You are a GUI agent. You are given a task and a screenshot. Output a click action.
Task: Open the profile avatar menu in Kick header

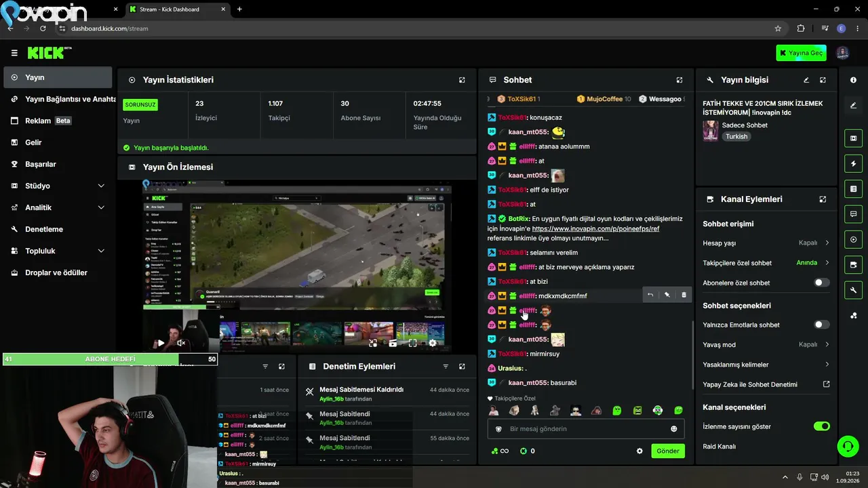point(842,53)
